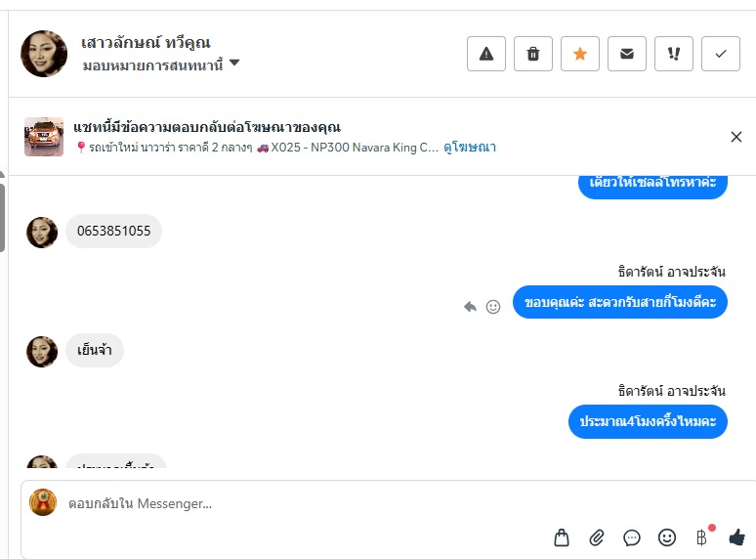Open emoji reaction for ขอบคุณค่ะ message

493,306
